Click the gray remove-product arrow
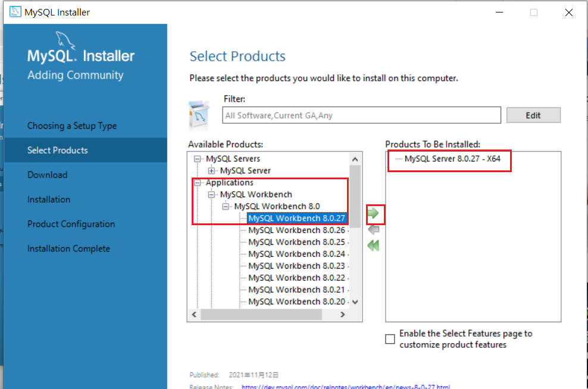The width and height of the screenshot is (588, 389). click(374, 229)
